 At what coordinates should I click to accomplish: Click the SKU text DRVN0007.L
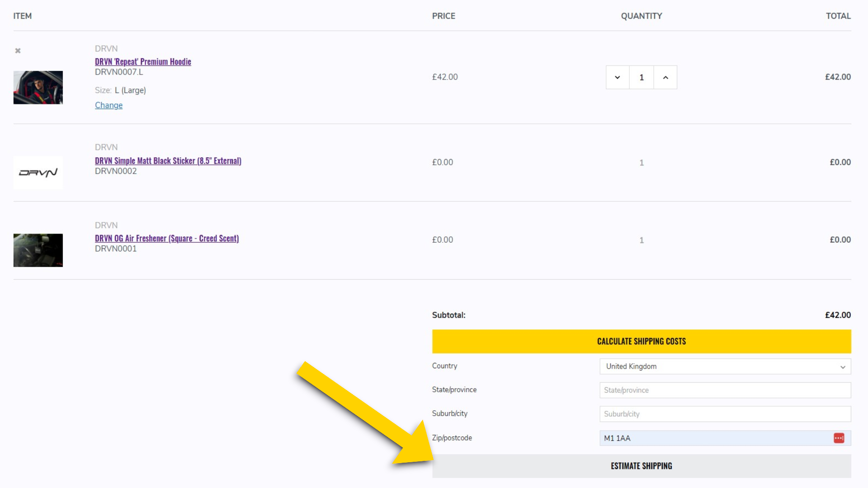point(119,72)
